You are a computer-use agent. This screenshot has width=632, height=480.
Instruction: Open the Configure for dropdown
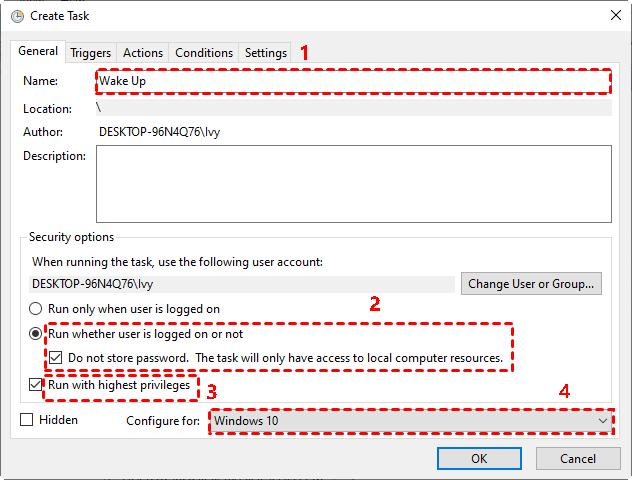point(410,422)
